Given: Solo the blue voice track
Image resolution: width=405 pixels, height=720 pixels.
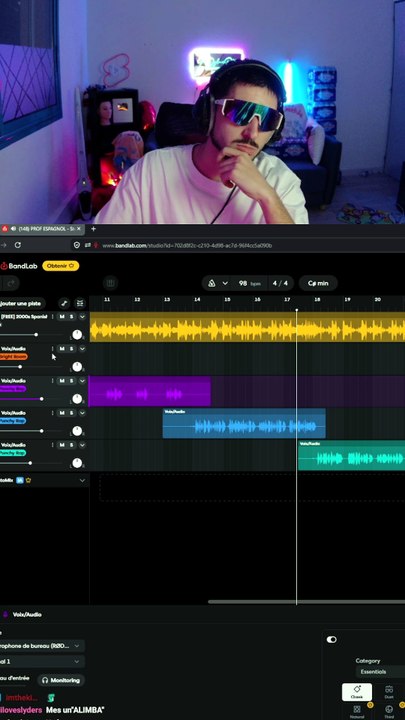Looking at the screenshot, I should tap(71, 413).
